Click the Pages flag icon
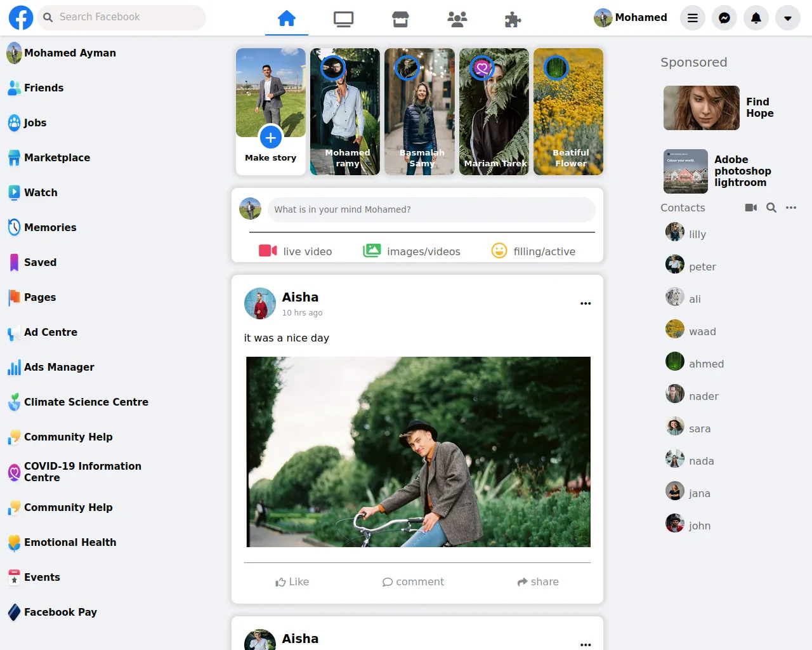The height and width of the screenshot is (650, 812). [14, 298]
